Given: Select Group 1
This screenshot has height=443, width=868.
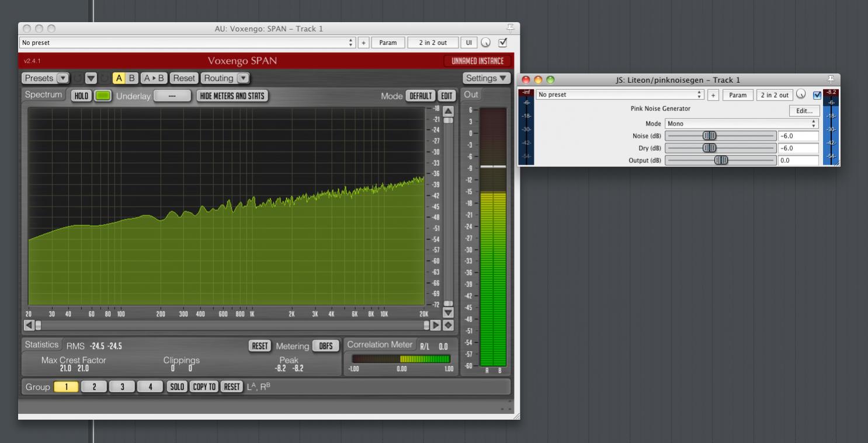Looking at the screenshot, I should click(x=66, y=386).
